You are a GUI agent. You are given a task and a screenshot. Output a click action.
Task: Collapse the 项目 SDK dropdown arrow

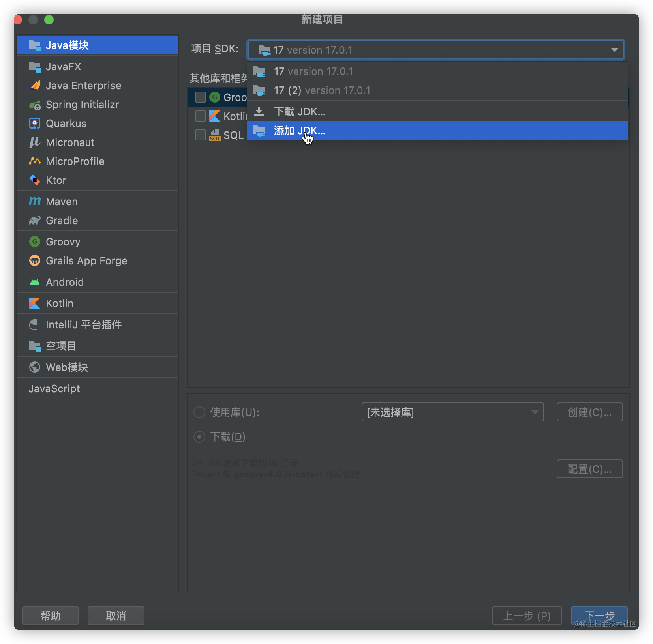tap(614, 50)
